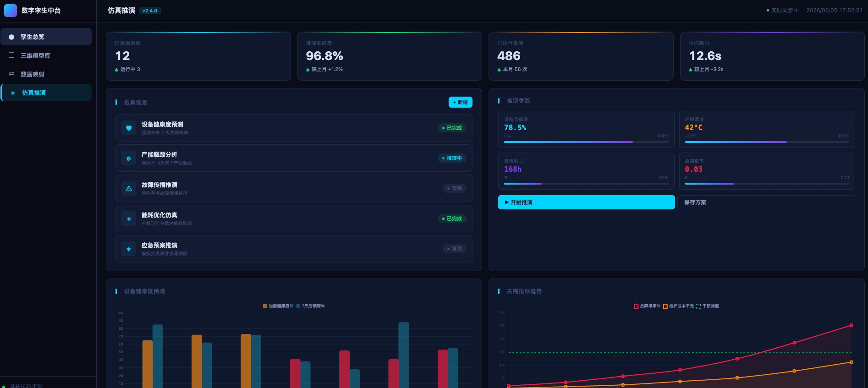This screenshot has width=868, height=388.
Task: Click 草稿 badge on 故障传播推演 row
Action: (455, 189)
